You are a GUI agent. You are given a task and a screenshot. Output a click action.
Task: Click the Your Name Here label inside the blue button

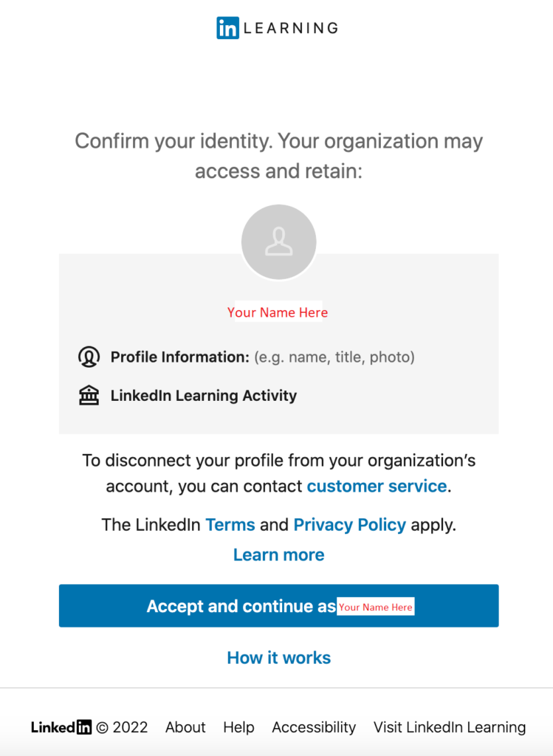click(376, 607)
